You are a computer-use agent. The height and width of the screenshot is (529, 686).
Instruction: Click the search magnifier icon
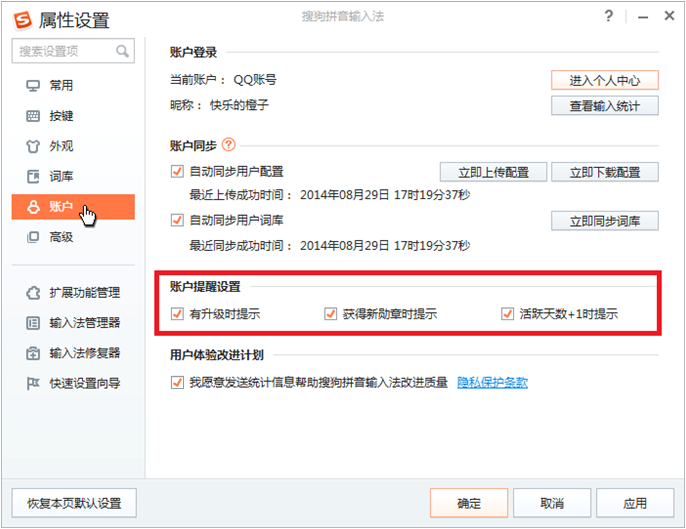point(122,51)
